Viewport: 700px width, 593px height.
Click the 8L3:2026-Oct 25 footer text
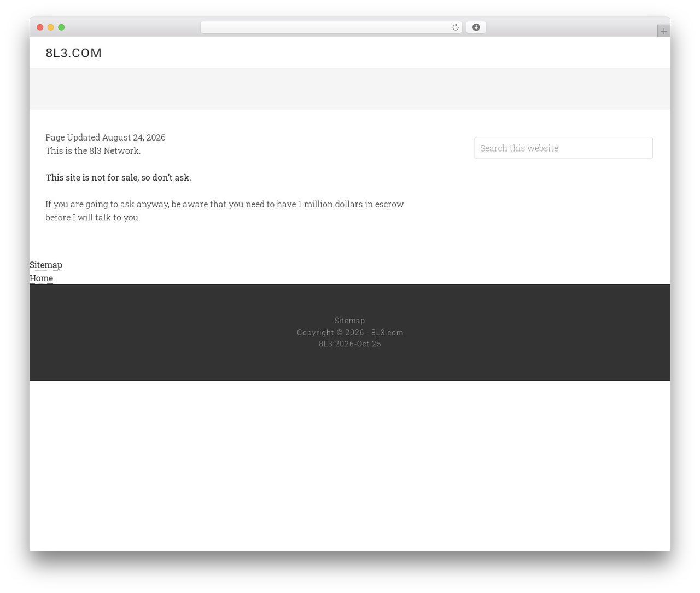click(x=350, y=344)
